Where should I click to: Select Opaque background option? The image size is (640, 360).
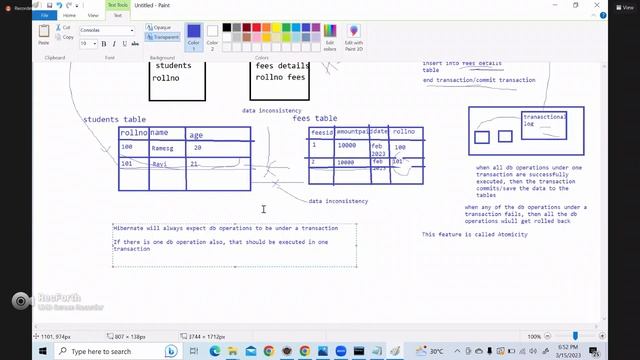pyautogui.click(x=159, y=27)
